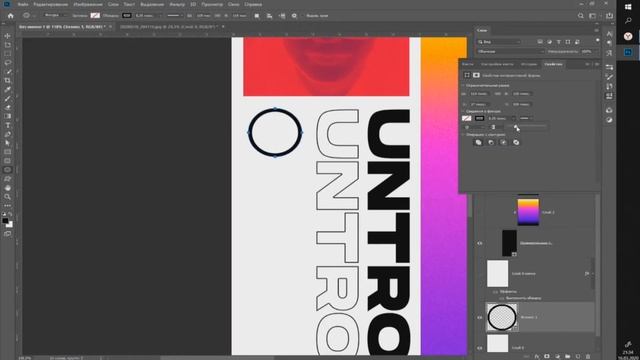
Task: Click the foreground color swatch
Action: (x=5, y=220)
